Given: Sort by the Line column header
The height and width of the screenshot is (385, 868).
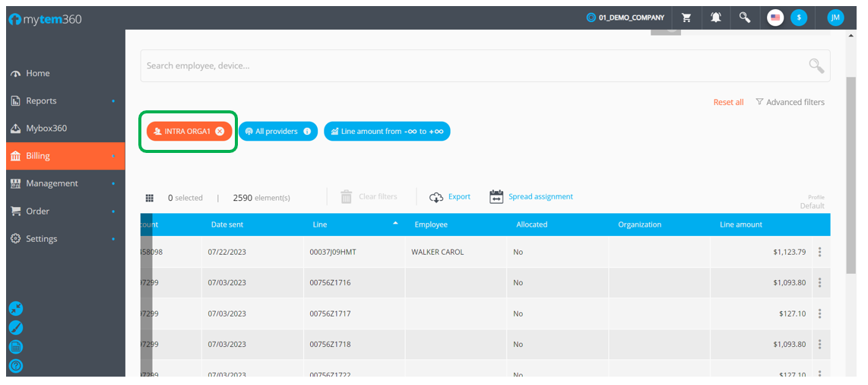Looking at the screenshot, I should coord(320,224).
